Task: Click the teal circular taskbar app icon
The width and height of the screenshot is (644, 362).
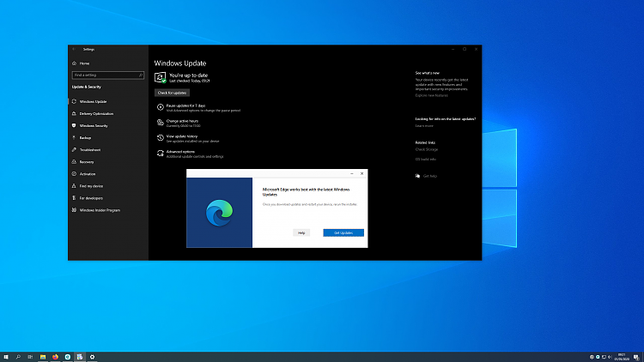Action: 68,357
